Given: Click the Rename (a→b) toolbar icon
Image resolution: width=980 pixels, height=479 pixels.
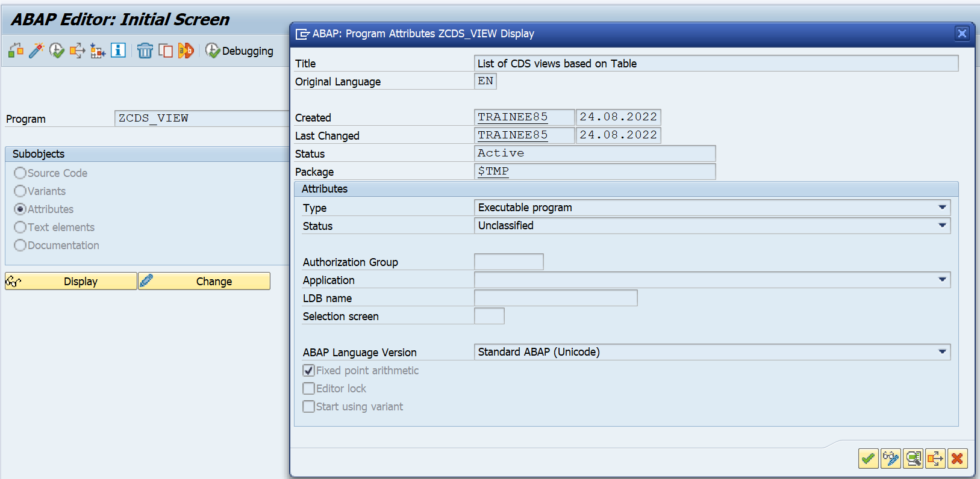Looking at the screenshot, I should [x=186, y=51].
